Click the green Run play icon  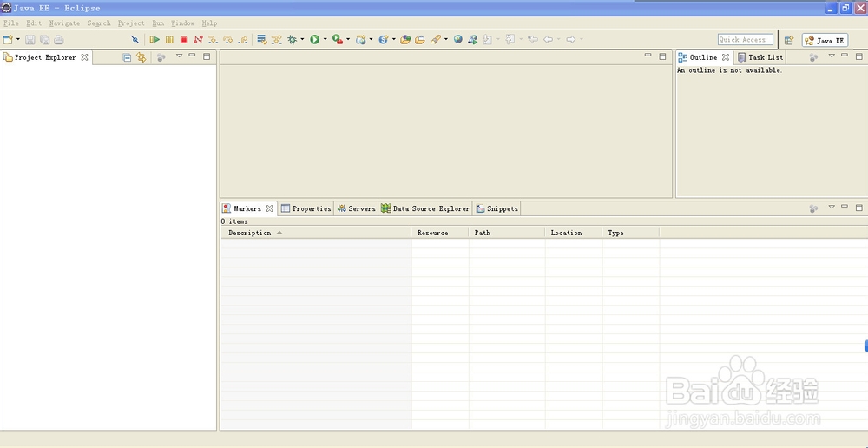(x=314, y=39)
